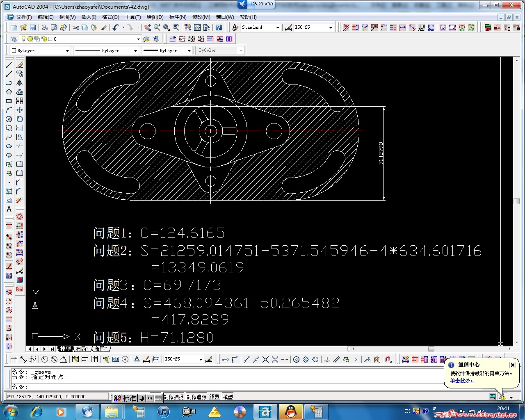Open the 标注(N) menu

coord(178,17)
